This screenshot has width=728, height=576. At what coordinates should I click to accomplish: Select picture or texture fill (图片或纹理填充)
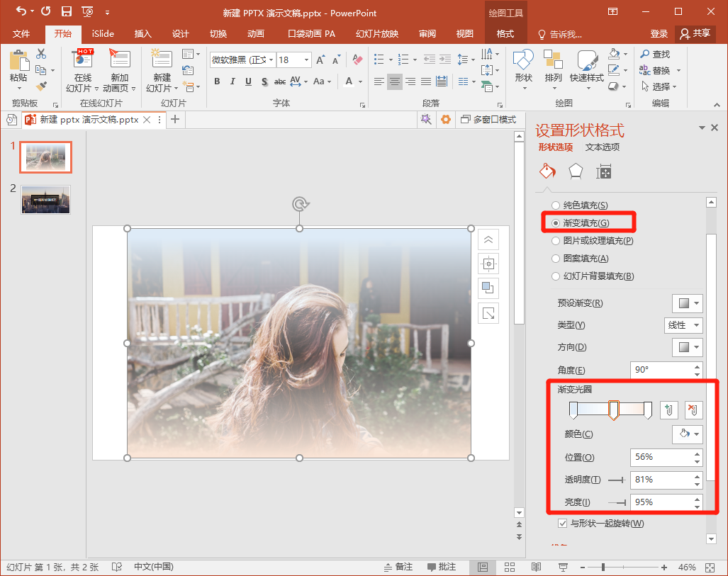(x=556, y=241)
